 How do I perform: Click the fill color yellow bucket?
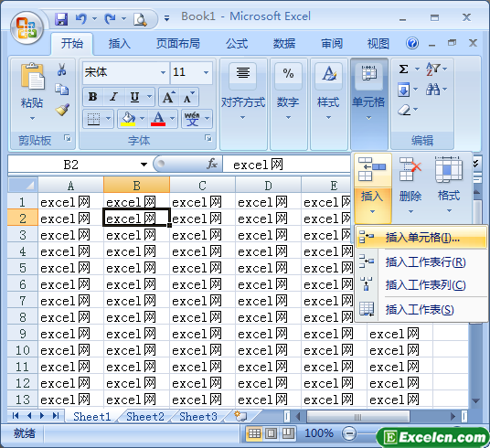[x=128, y=119]
